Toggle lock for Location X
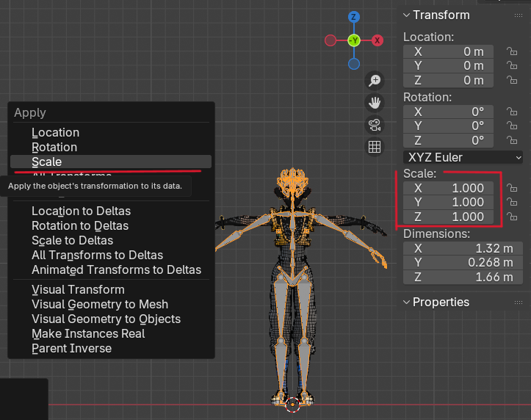Screen dimensions: 531x420 pos(510,51)
